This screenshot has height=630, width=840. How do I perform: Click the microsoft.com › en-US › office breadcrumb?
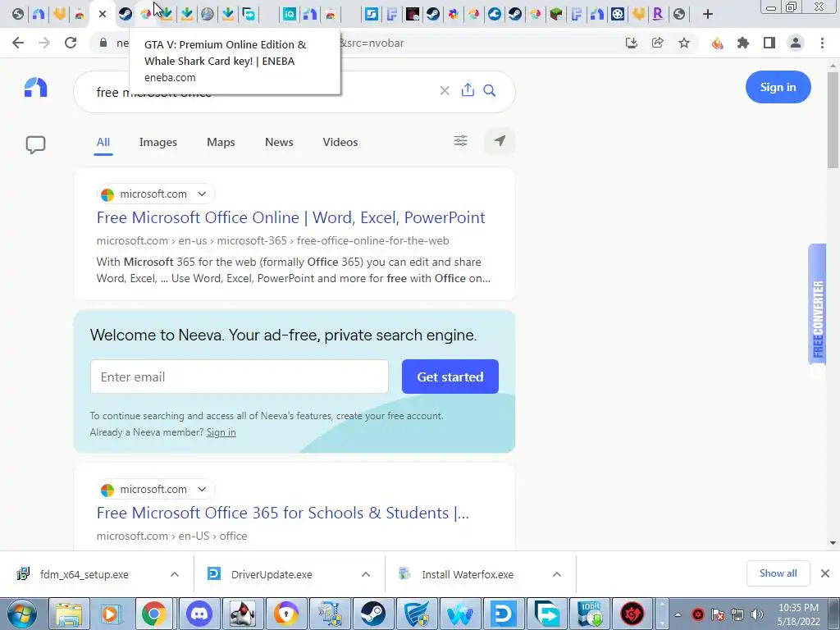click(x=172, y=536)
